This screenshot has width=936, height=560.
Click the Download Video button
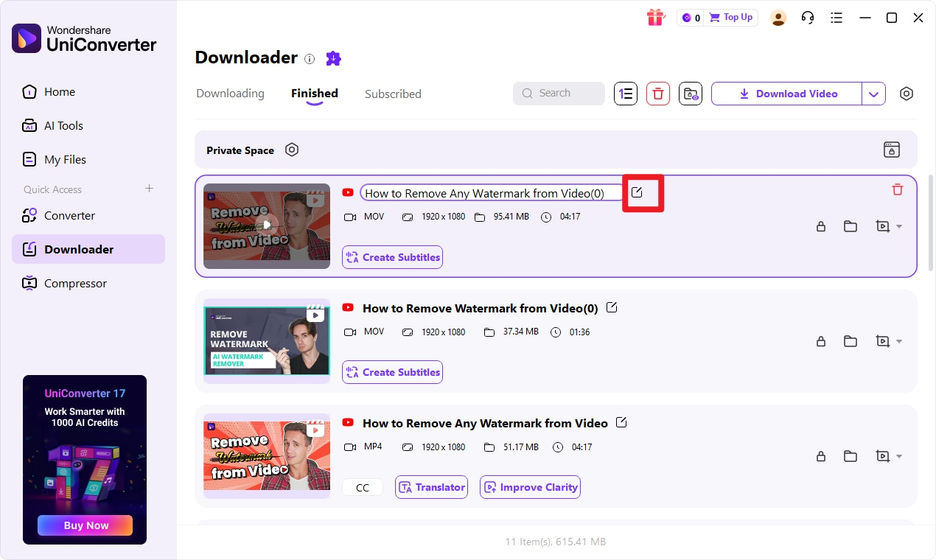coord(786,94)
